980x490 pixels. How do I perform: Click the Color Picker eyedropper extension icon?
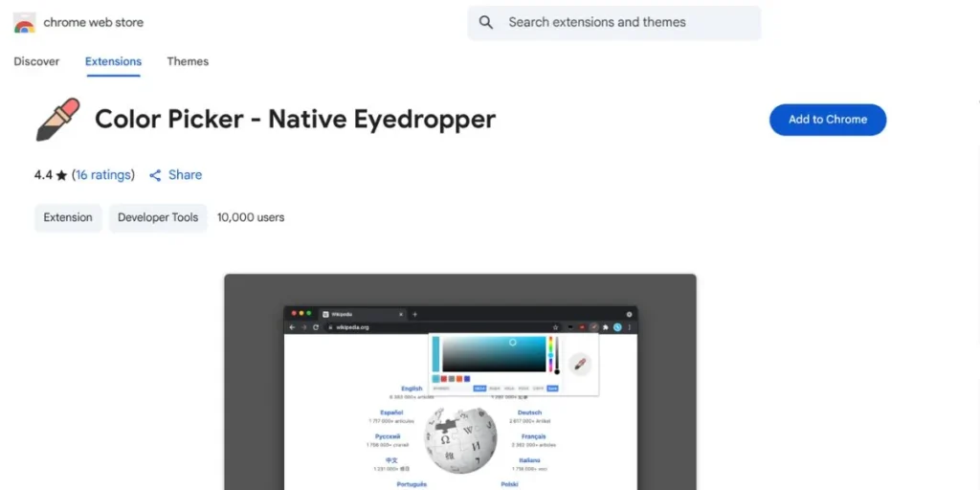click(57, 119)
